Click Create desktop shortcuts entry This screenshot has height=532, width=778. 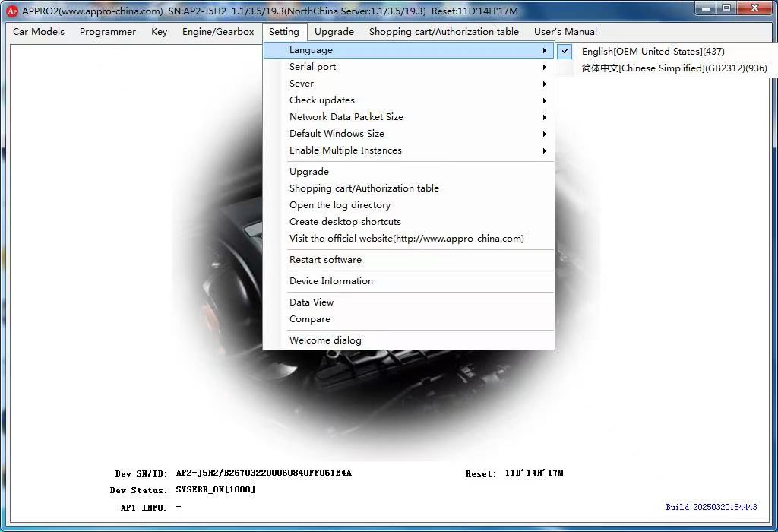pyautogui.click(x=345, y=222)
